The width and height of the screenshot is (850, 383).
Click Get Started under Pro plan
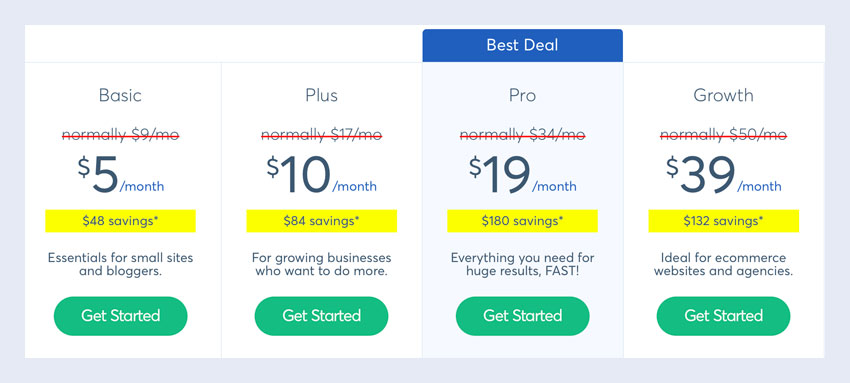[523, 316]
